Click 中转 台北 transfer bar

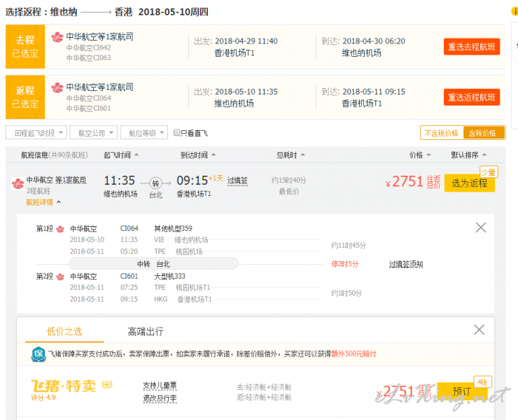153,264
